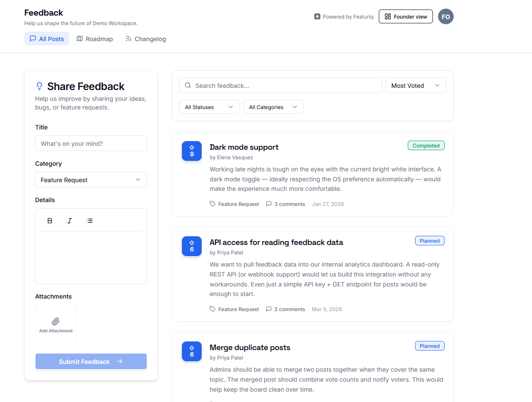Expand the All Statuses filter
532x402 pixels.
pos(209,107)
